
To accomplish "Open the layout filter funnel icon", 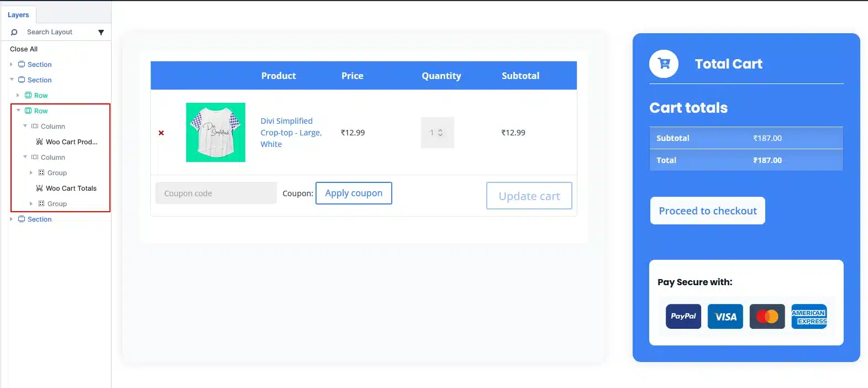I will 101,32.
